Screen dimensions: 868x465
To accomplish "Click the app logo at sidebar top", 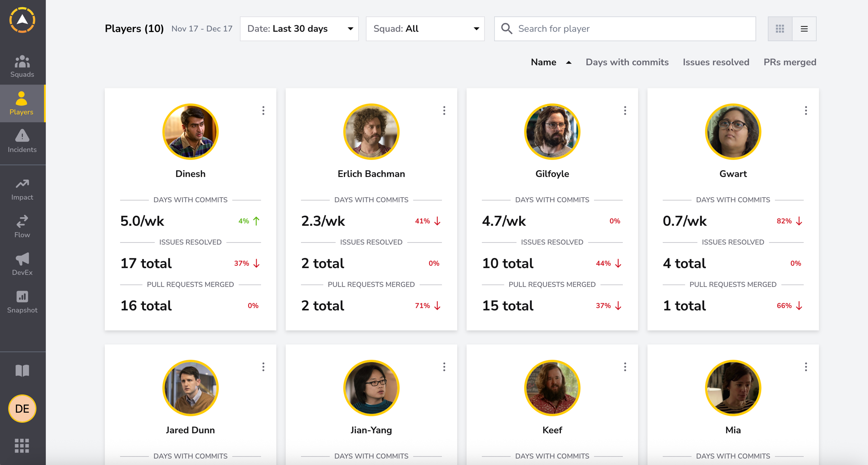I will (x=22, y=20).
